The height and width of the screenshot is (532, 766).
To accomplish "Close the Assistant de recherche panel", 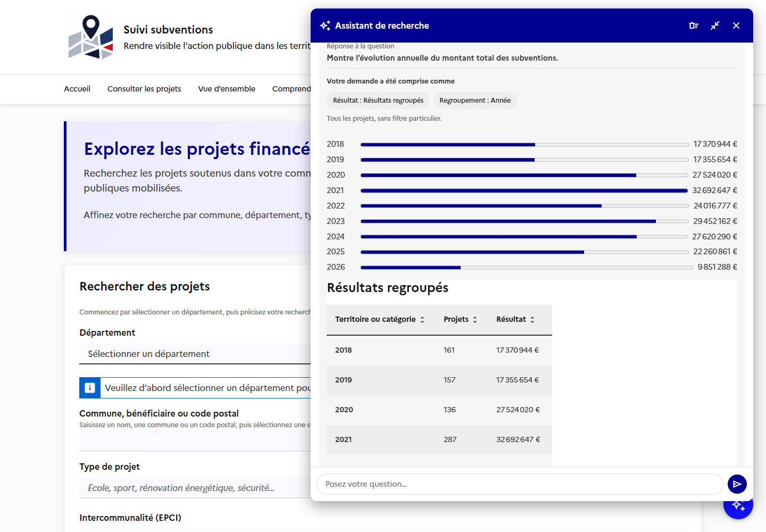I will [736, 26].
